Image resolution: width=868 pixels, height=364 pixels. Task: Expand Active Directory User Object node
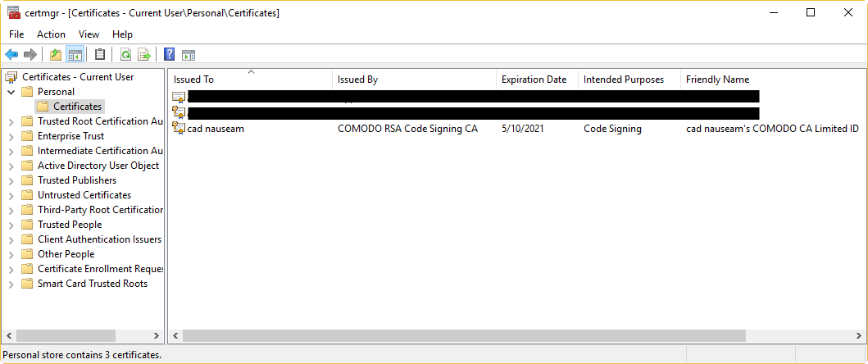11,166
